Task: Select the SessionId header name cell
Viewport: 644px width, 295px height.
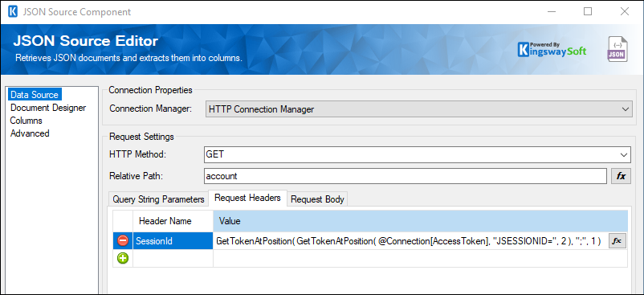Action: click(x=173, y=241)
